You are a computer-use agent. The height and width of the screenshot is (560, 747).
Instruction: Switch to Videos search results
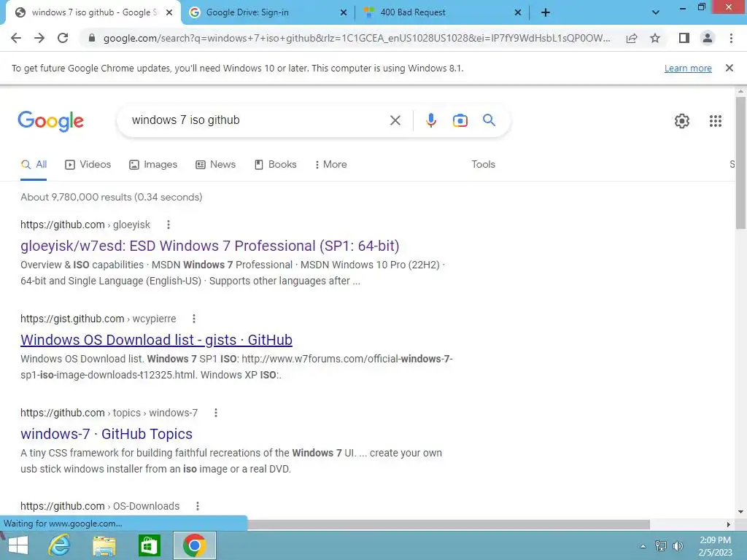[88, 164]
